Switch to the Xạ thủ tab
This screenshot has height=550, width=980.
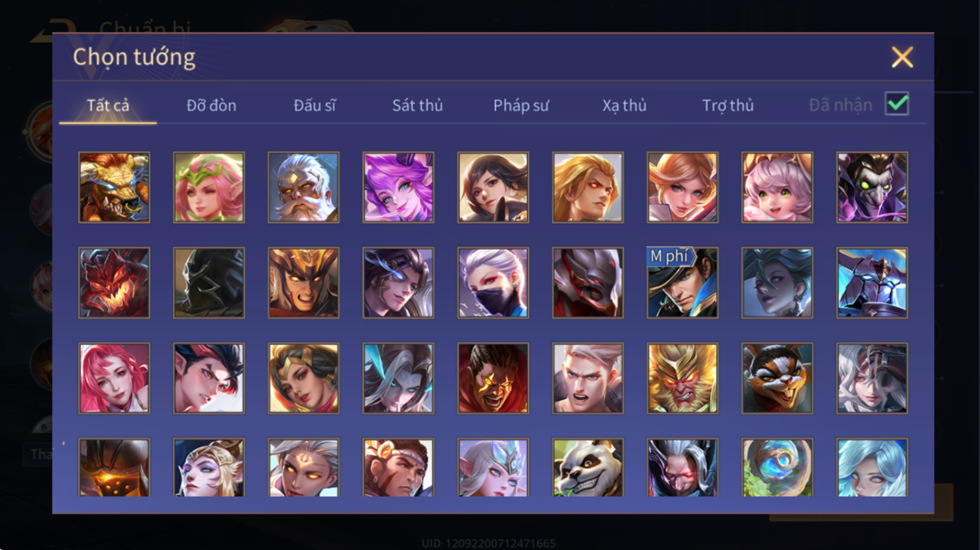[624, 105]
